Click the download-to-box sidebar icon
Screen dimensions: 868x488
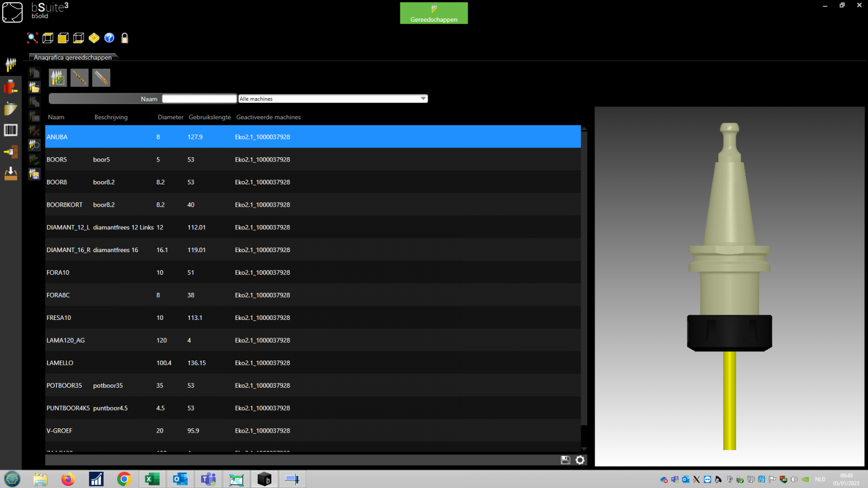click(x=11, y=174)
